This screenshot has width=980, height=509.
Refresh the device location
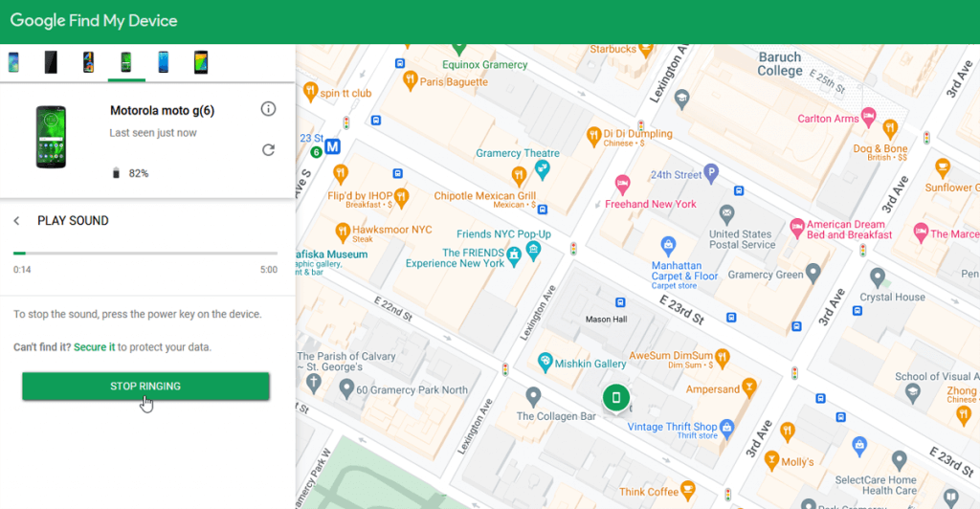tap(268, 150)
